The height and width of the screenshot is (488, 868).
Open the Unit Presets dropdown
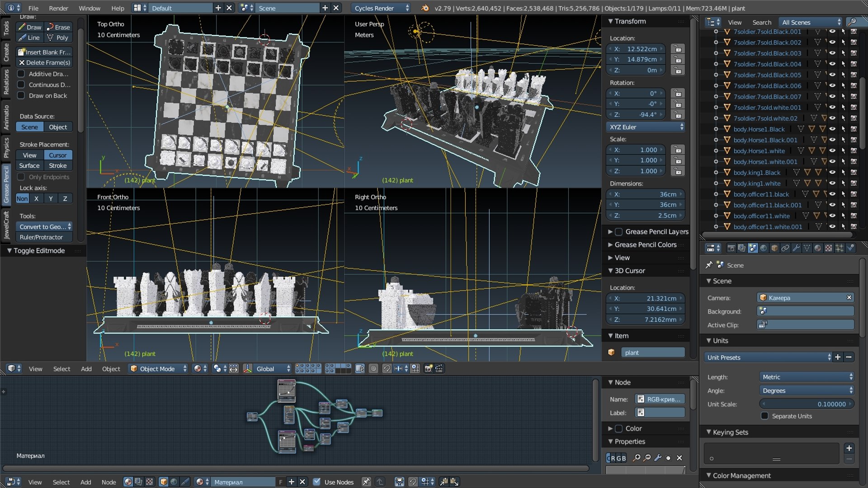point(768,357)
